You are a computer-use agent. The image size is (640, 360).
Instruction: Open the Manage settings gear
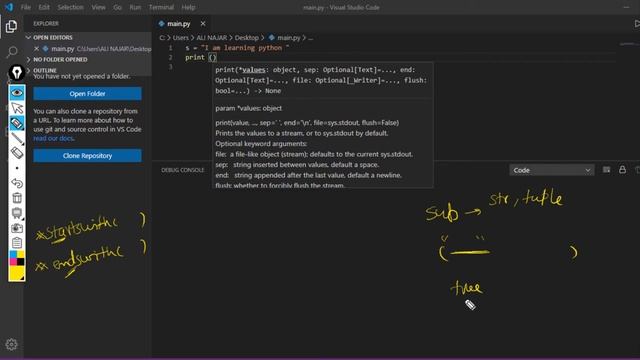coord(11,344)
